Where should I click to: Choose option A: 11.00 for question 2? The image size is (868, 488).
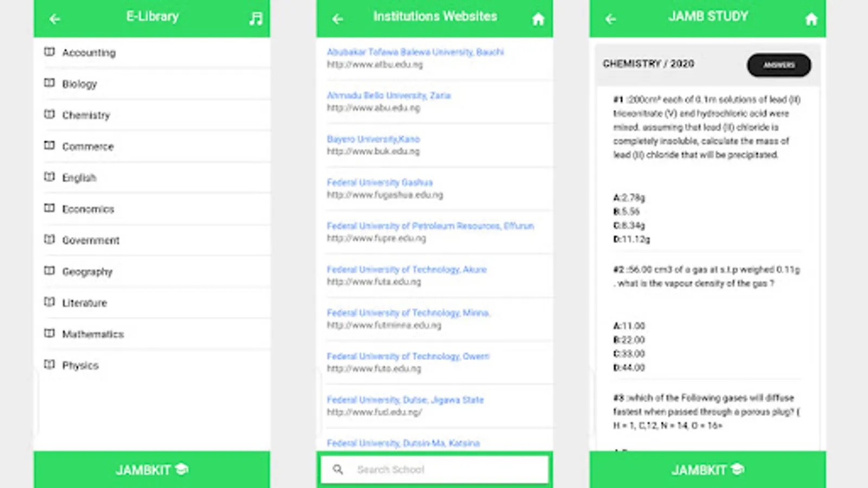(629, 326)
